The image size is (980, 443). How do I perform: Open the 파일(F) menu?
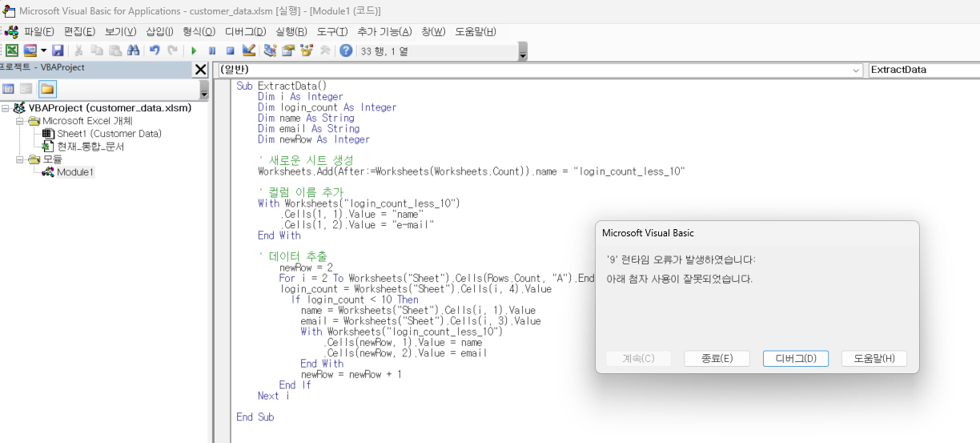tap(39, 32)
